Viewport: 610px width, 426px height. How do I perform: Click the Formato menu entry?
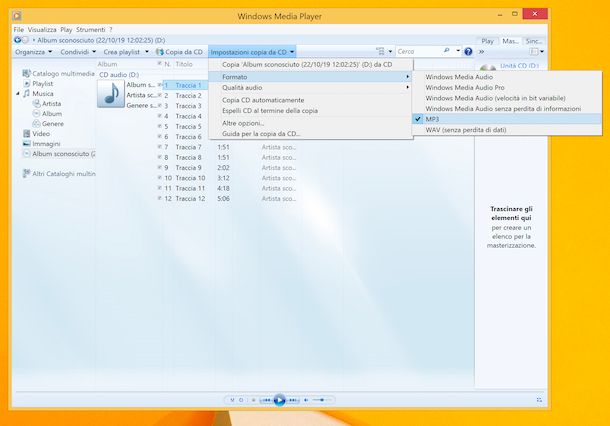point(310,77)
